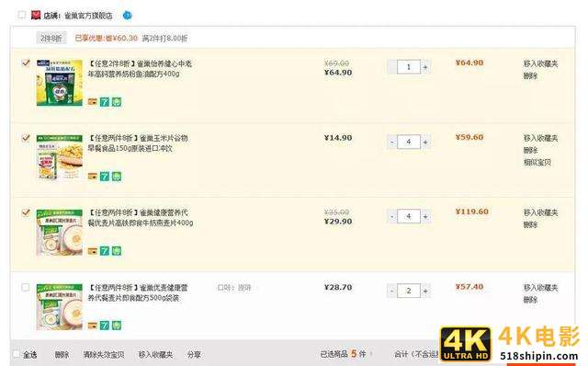588x366 pixels.
Task: Increase quantity of ¥29.90 oatmeal item
Action: pos(425,216)
